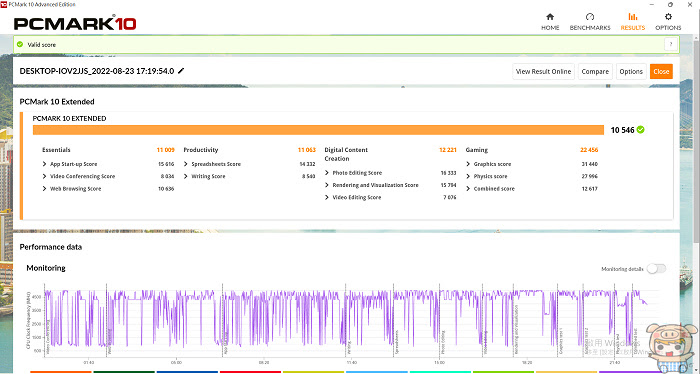Open BENCHMARKS label in top navigation
The height and width of the screenshot is (374, 700).
(x=590, y=28)
